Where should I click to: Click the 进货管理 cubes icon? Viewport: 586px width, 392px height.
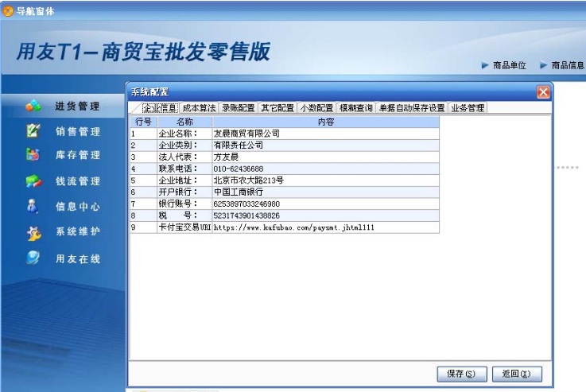[x=33, y=106]
